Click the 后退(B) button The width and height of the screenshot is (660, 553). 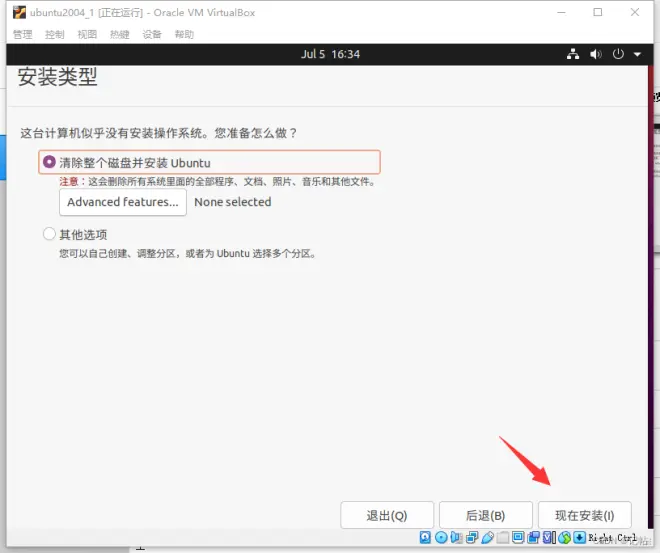pyautogui.click(x=486, y=515)
